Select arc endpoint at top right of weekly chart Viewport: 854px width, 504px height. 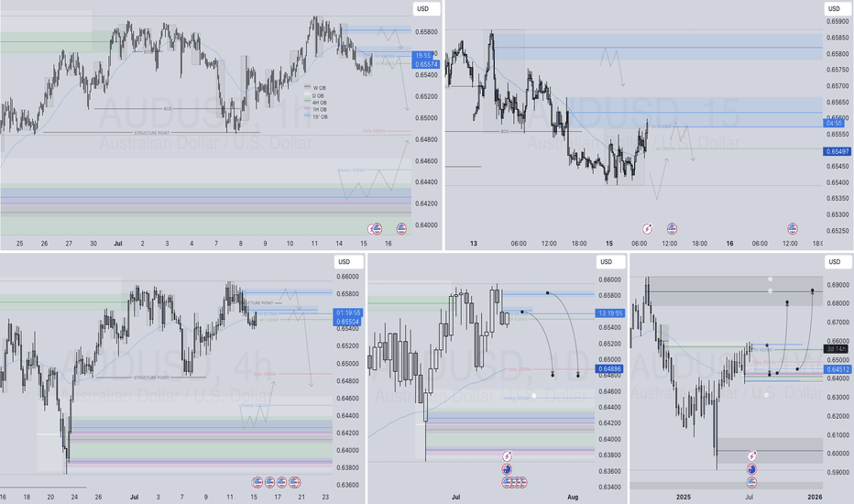812,291
